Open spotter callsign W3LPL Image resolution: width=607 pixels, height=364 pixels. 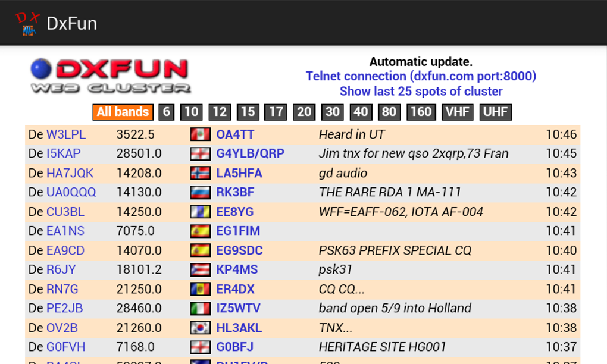point(66,134)
